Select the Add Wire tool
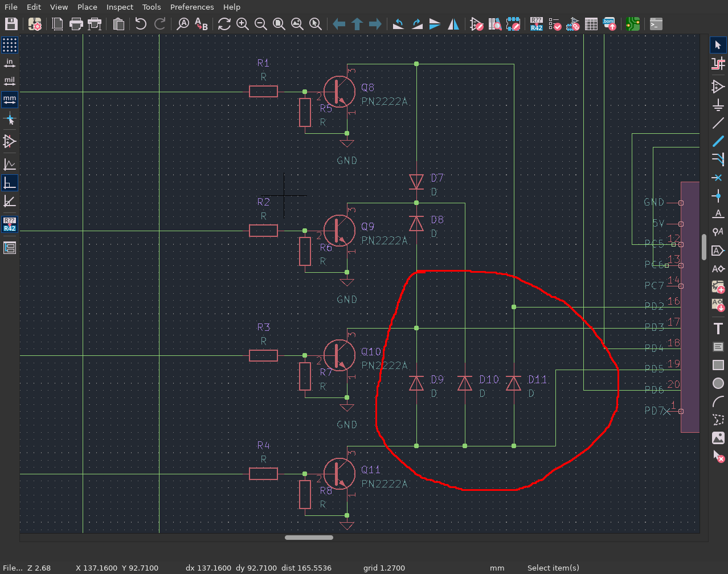The image size is (728, 574). pyautogui.click(x=718, y=124)
